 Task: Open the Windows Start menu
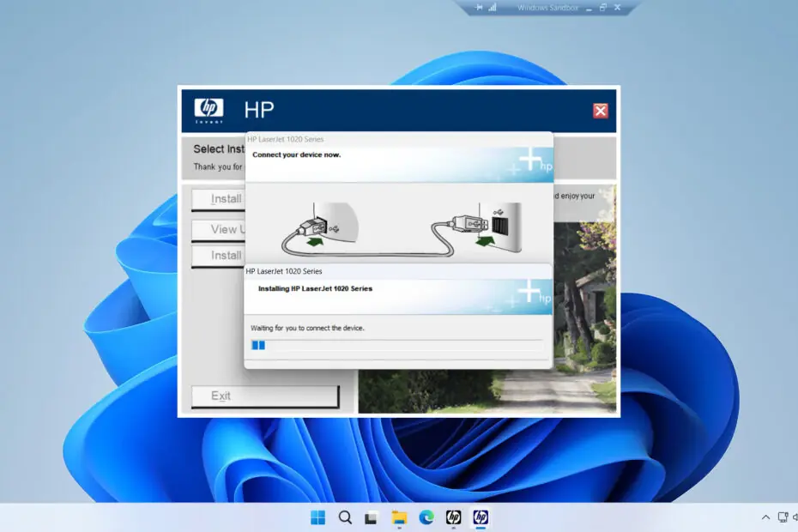[317, 517]
